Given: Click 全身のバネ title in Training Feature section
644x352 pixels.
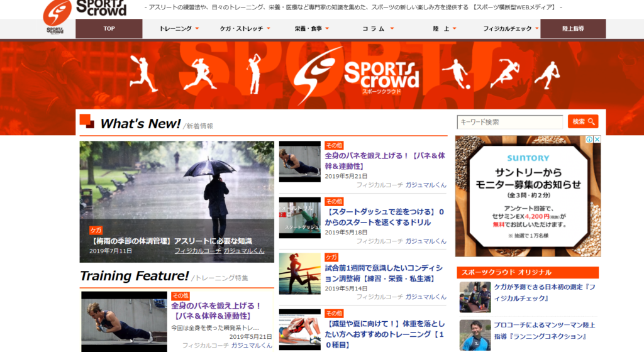Looking at the screenshot, I should coord(216,311).
